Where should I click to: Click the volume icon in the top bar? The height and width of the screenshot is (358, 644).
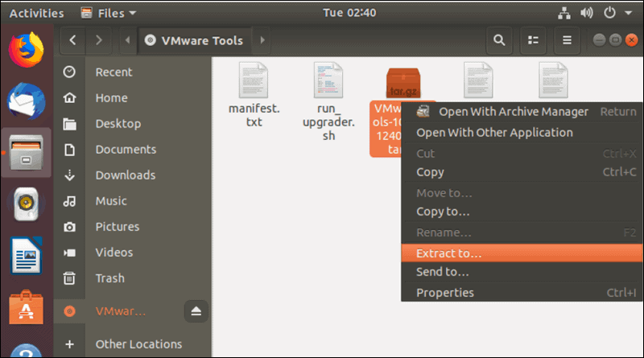(x=587, y=13)
